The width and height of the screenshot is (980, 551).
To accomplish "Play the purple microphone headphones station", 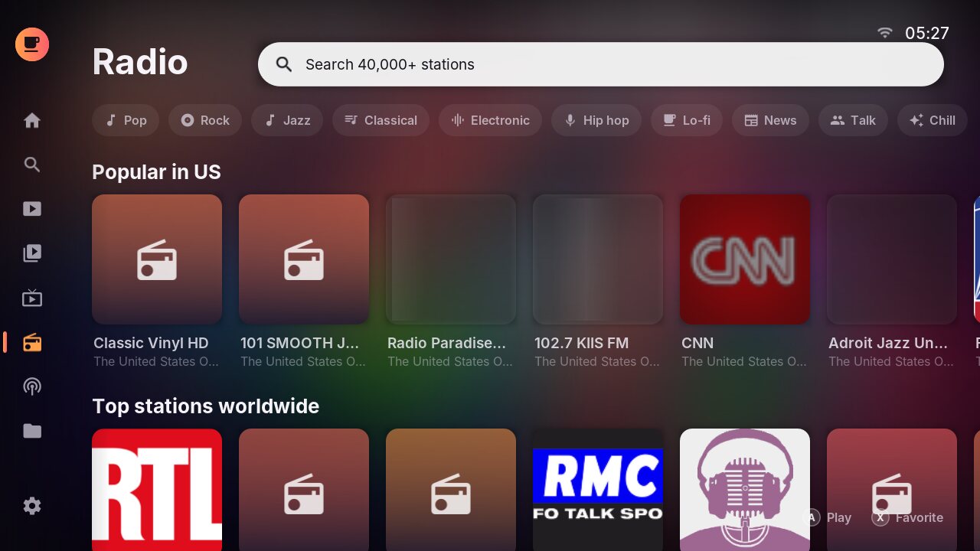I will point(745,490).
